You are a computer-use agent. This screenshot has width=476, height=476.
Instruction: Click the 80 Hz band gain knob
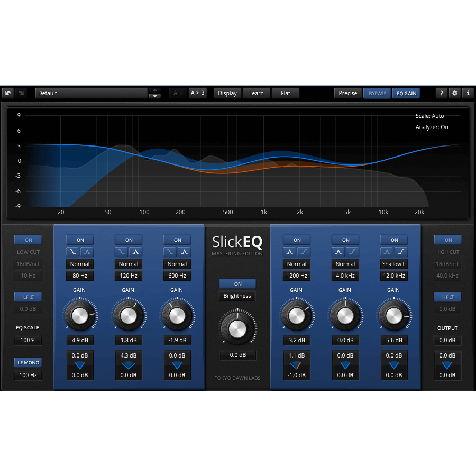[80, 316]
